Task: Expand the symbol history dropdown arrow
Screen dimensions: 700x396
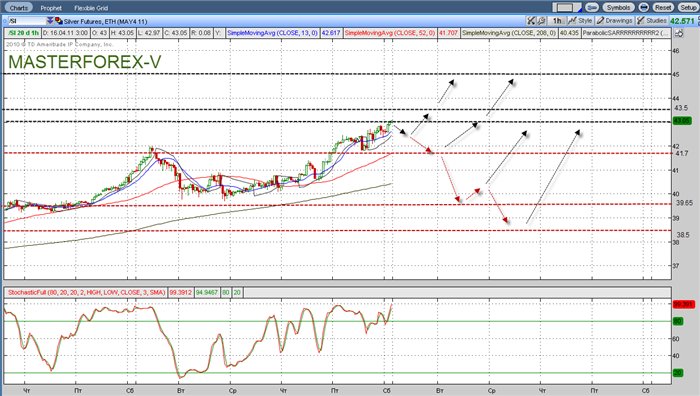Action: click(x=50, y=21)
